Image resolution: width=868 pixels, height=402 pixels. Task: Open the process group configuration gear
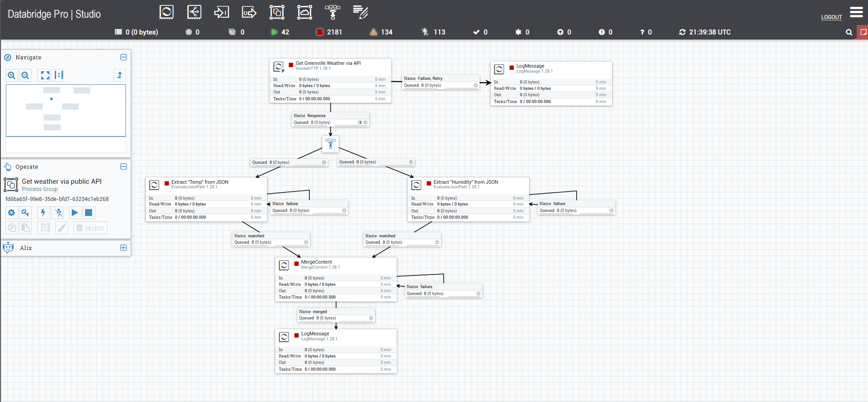point(12,213)
